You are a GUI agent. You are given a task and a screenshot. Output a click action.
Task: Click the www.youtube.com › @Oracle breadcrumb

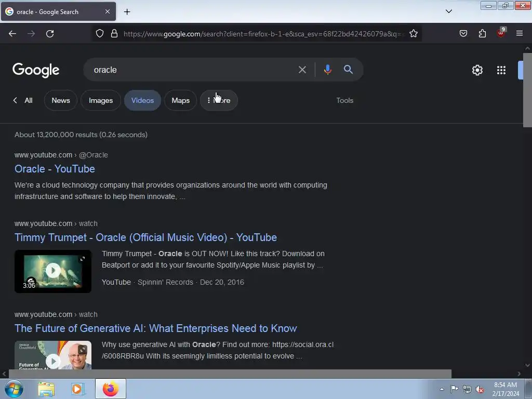tap(61, 155)
